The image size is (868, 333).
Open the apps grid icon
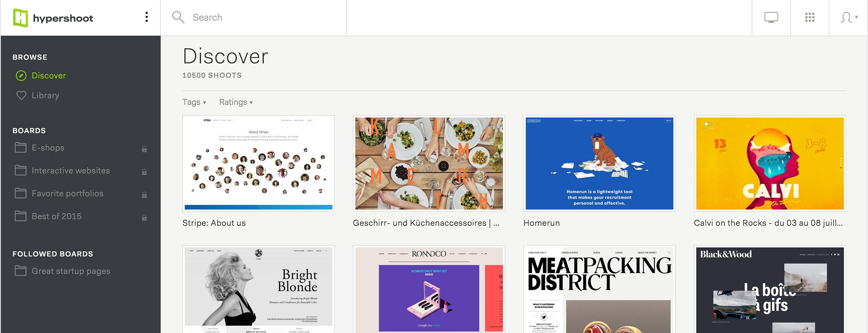point(810,17)
